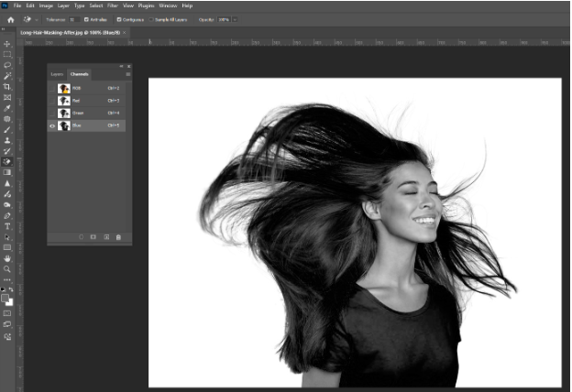Select the Zoom tool
Image resolution: width=572 pixels, height=392 pixels.
coord(7,269)
